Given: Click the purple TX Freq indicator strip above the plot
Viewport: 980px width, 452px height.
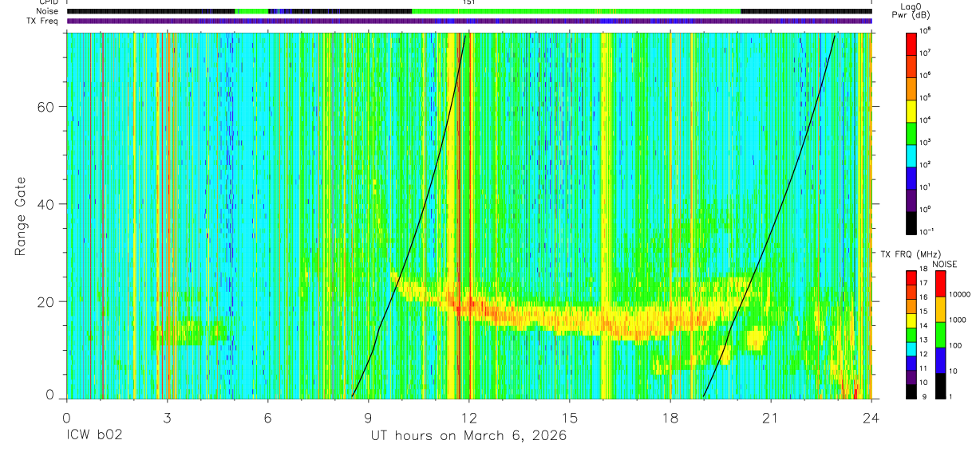Looking at the screenshot, I should point(469,21).
